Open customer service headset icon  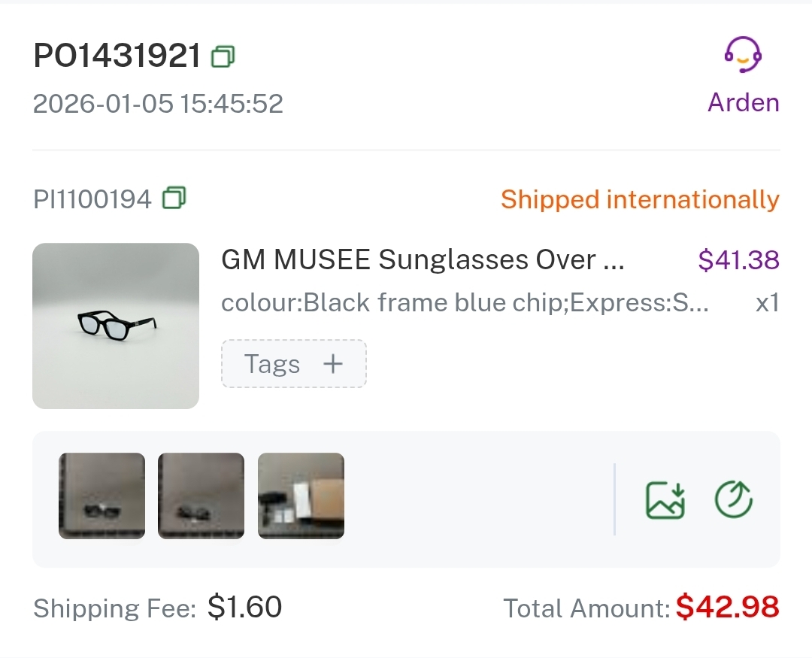point(743,55)
